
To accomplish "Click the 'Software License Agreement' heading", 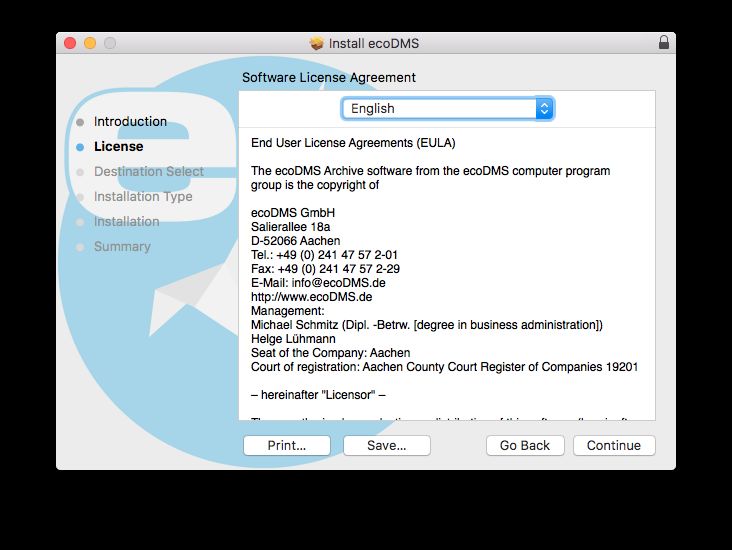I will point(329,78).
